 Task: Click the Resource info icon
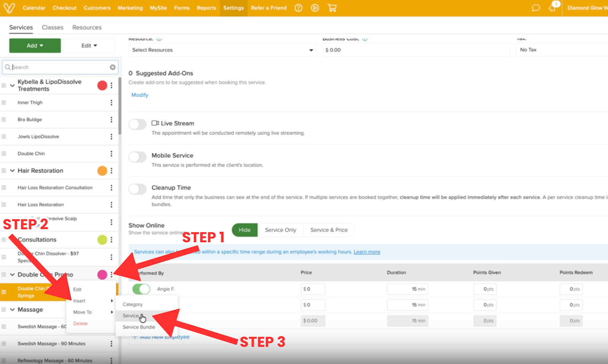pyautogui.click(x=159, y=39)
